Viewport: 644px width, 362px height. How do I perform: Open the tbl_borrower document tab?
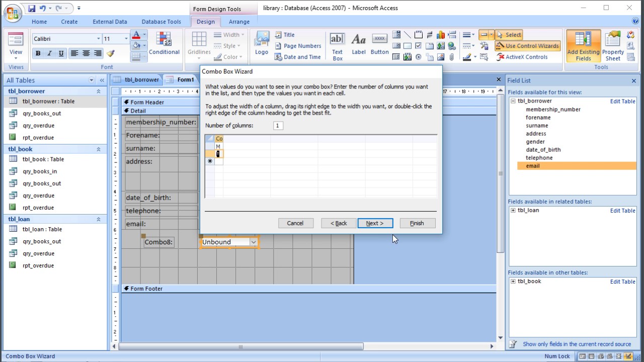click(136, 79)
